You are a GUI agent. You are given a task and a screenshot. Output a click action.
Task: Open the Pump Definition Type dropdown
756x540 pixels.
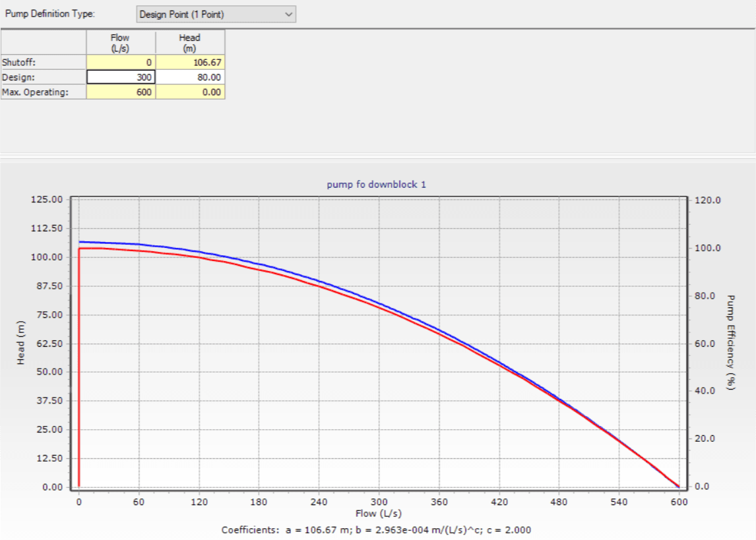(216, 15)
